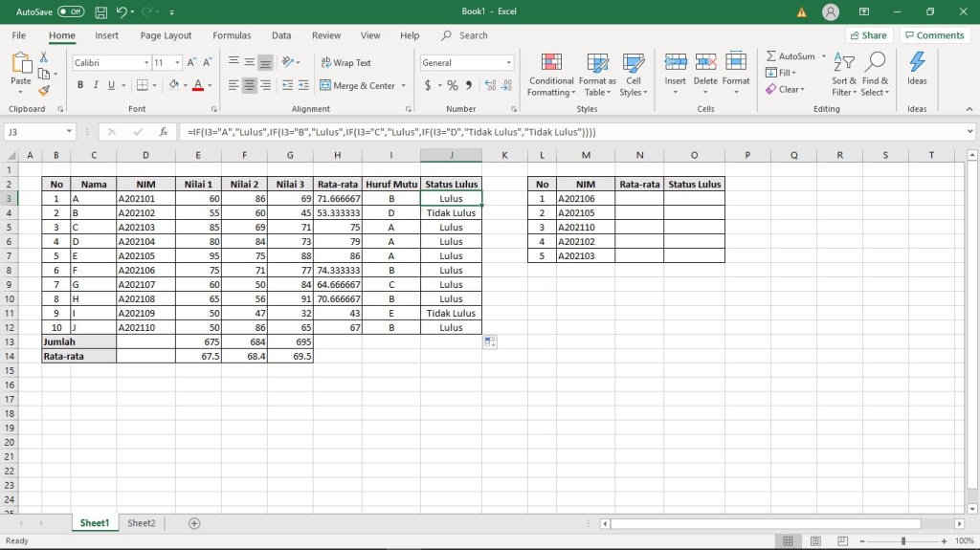Open the Page Layout tab

[x=166, y=35]
